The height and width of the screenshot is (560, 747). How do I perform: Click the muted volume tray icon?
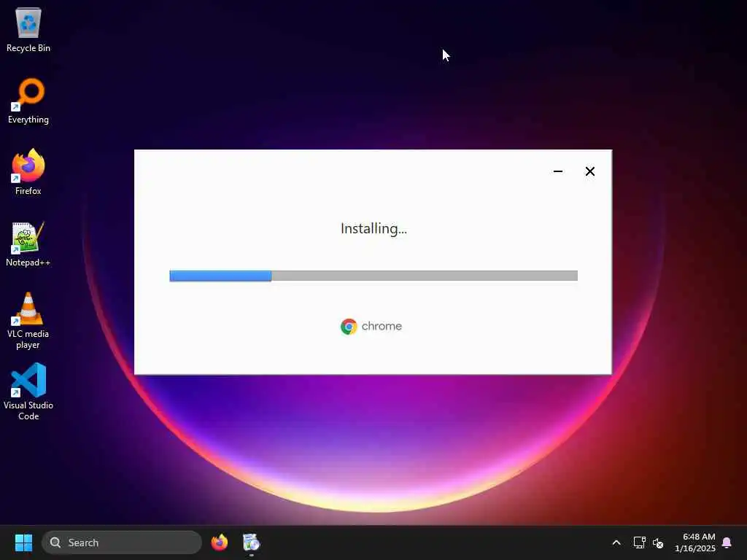[658, 542]
